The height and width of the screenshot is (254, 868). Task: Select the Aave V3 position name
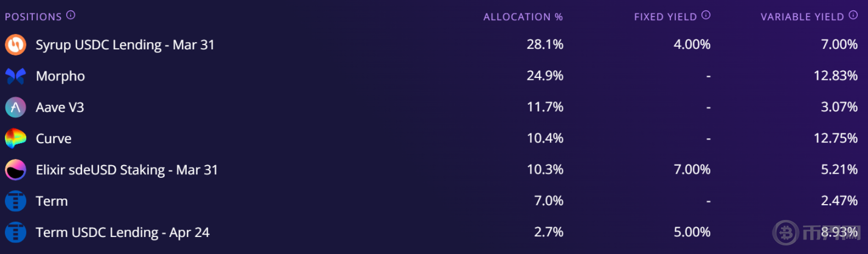pos(60,108)
